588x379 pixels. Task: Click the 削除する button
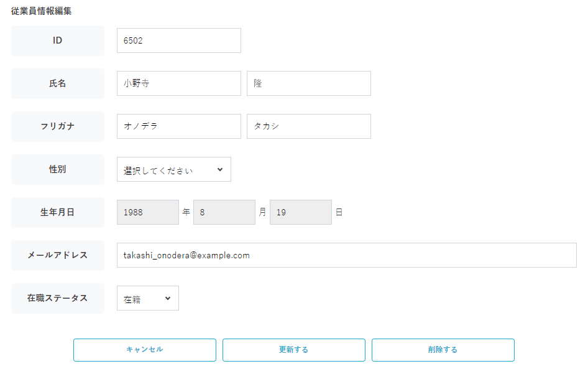(443, 350)
